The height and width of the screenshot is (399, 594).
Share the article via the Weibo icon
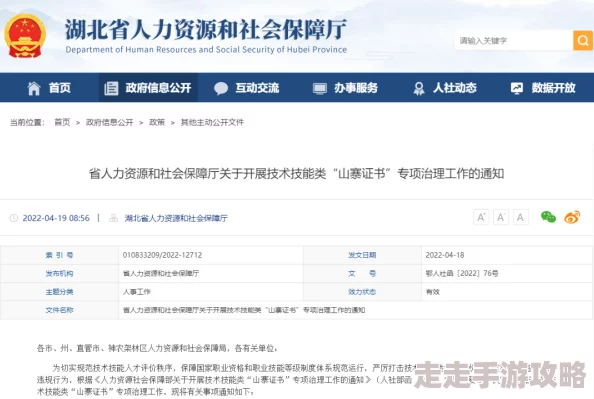click(572, 217)
